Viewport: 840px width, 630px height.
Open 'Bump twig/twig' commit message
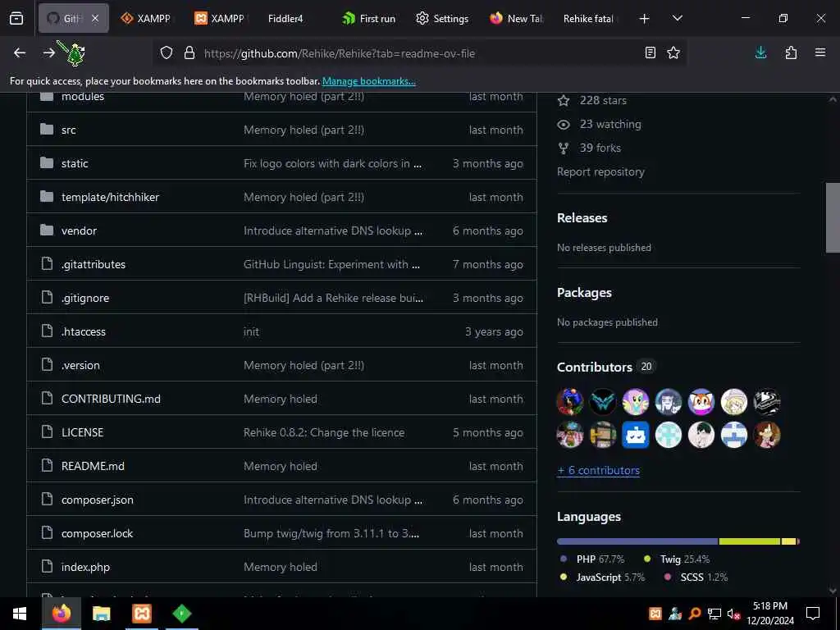click(x=331, y=533)
